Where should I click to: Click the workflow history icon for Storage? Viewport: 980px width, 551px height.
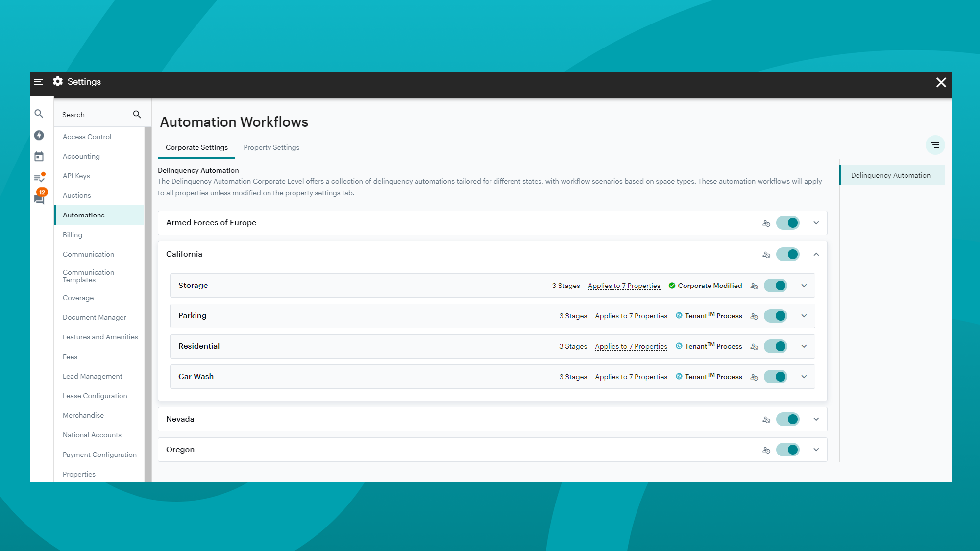pos(754,285)
